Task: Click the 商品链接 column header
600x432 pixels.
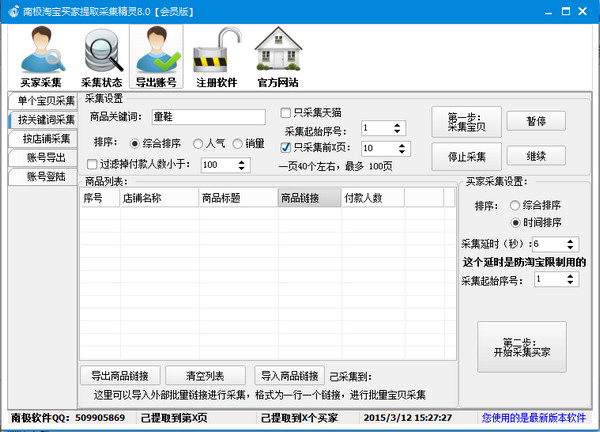Action: point(308,198)
